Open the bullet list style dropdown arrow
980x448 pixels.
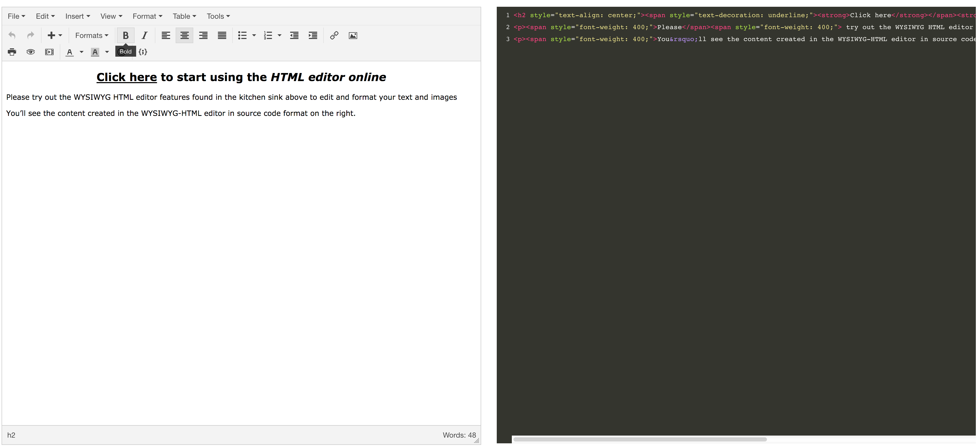(254, 35)
